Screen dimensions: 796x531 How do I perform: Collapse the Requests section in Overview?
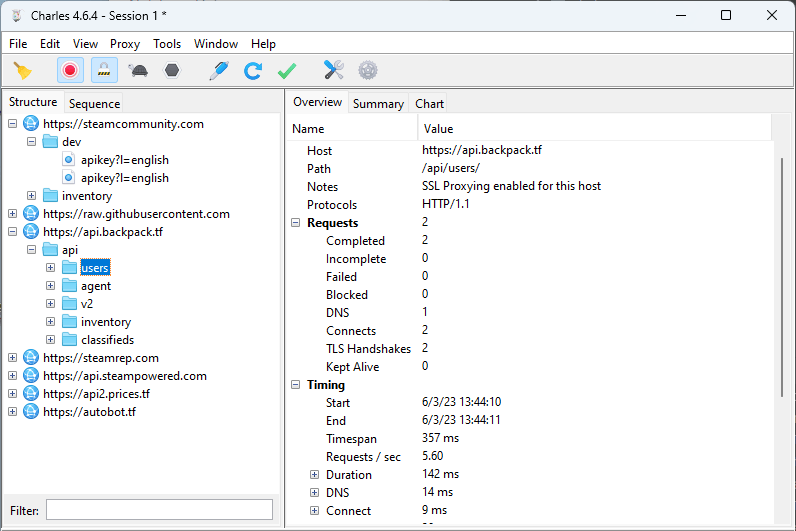click(x=295, y=222)
